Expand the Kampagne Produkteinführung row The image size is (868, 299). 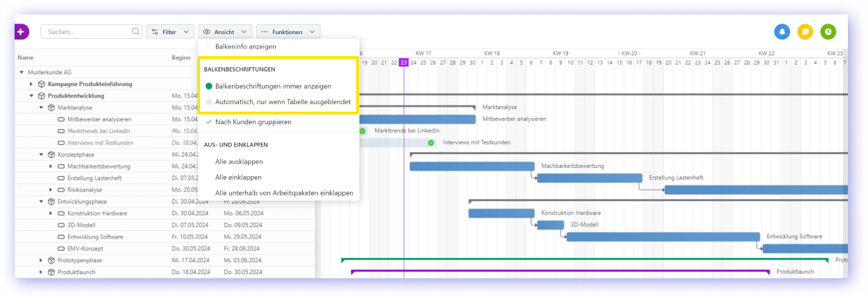click(x=31, y=84)
